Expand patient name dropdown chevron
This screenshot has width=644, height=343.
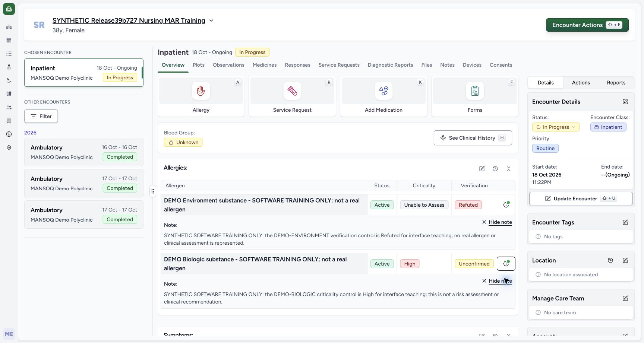click(x=211, y=20)
